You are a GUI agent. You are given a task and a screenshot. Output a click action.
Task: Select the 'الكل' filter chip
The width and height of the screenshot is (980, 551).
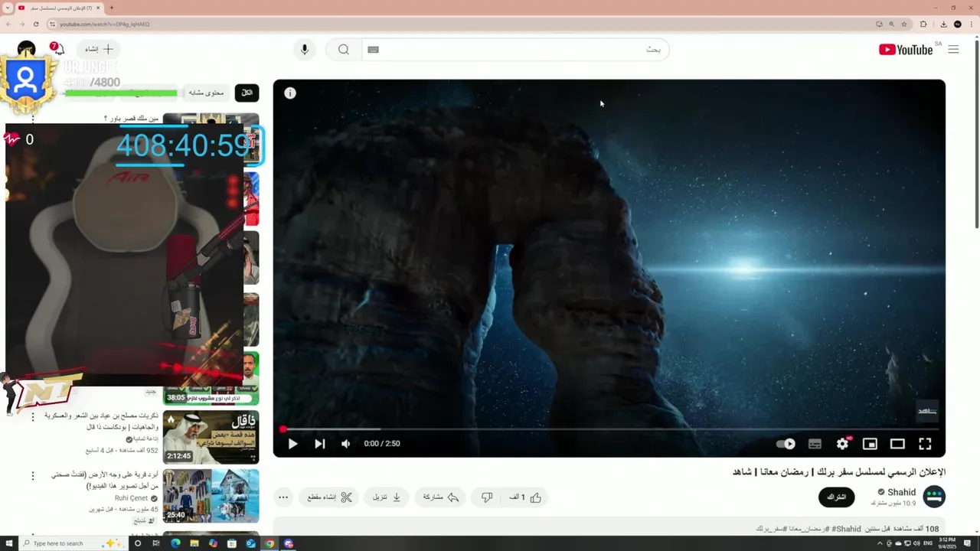tap(247, 93)
